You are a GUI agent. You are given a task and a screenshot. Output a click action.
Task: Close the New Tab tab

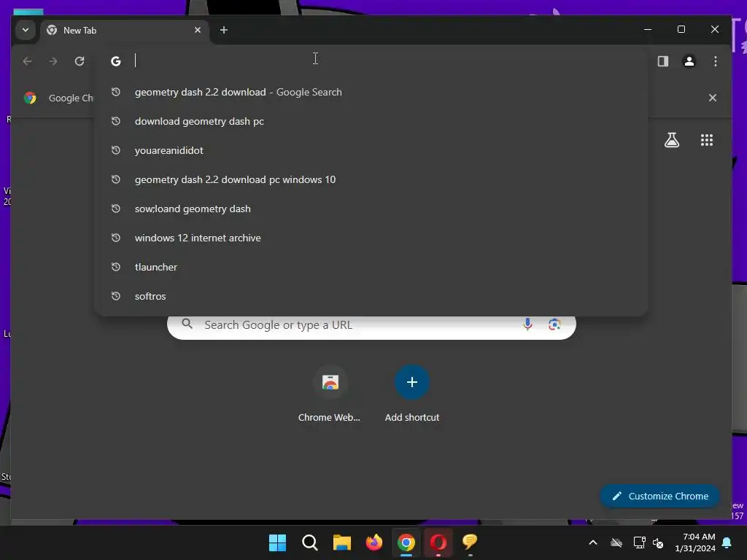(x=198, y=30)
